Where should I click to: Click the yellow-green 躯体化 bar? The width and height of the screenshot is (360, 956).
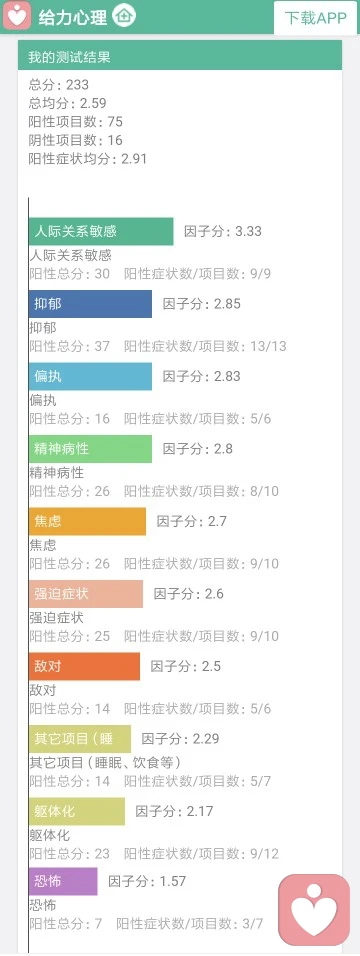click(x=76, y=812)
